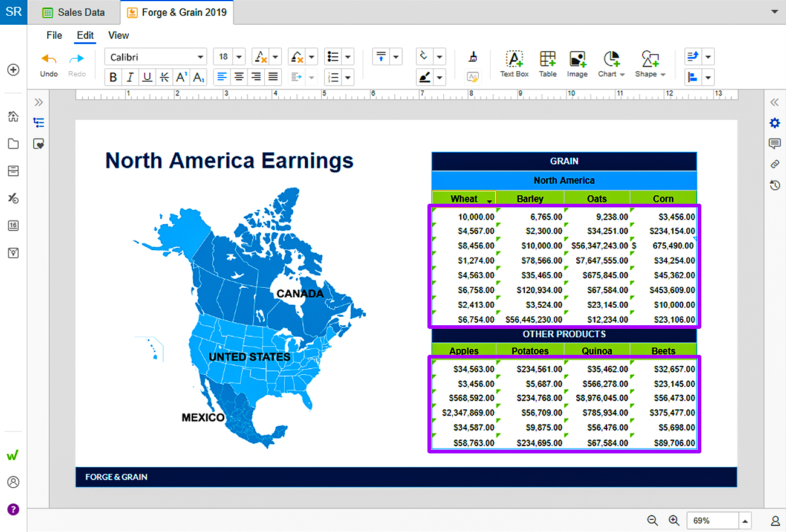Click the purple help question mark
The height and width of the screenshot is (532, 786).
click(13, 509)
